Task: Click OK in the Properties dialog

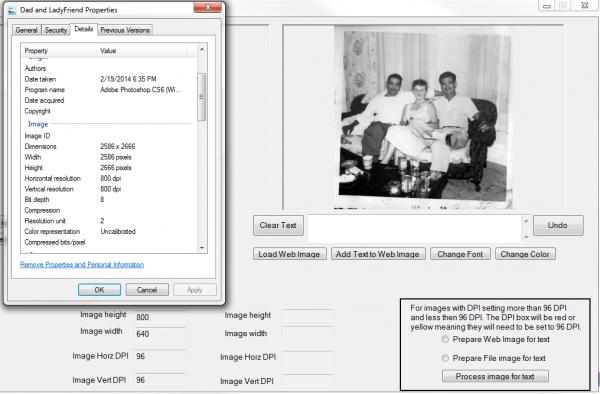Action: (x=99, y=290)
